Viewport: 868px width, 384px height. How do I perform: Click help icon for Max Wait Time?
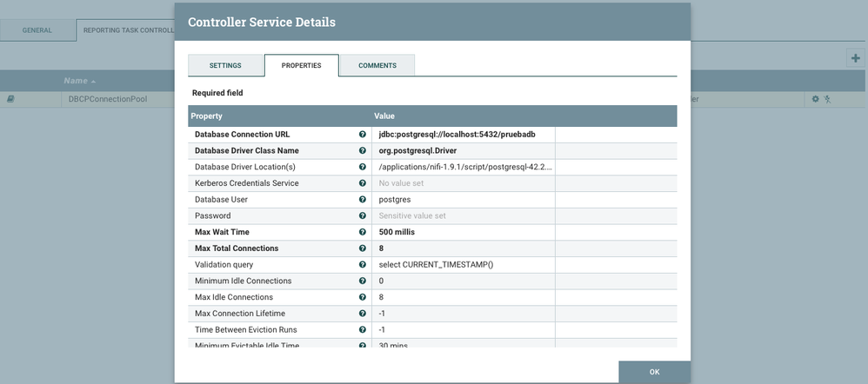(362, 232)
